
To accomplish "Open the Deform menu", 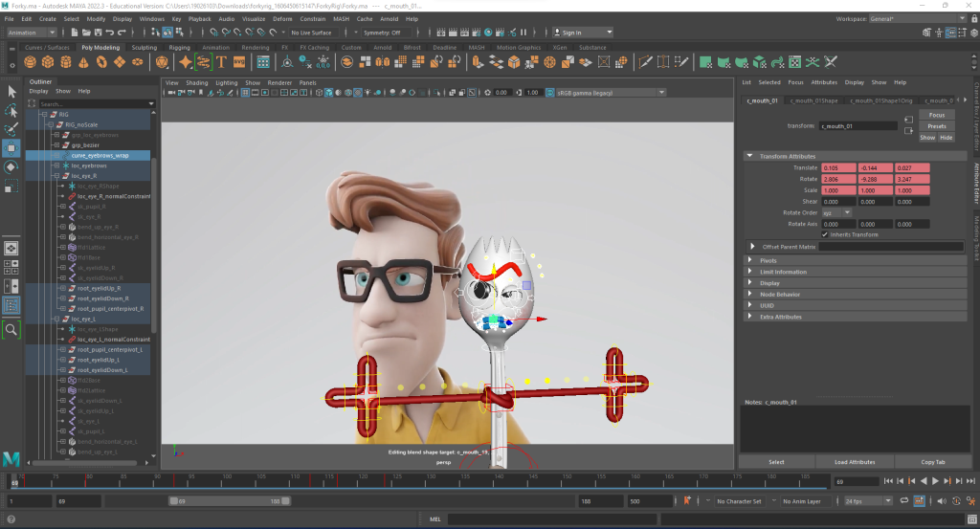I will point(282,19).
